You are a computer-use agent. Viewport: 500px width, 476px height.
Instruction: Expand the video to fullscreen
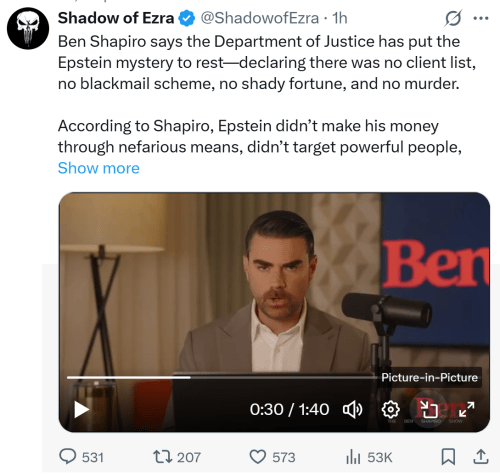coord(466,409)
